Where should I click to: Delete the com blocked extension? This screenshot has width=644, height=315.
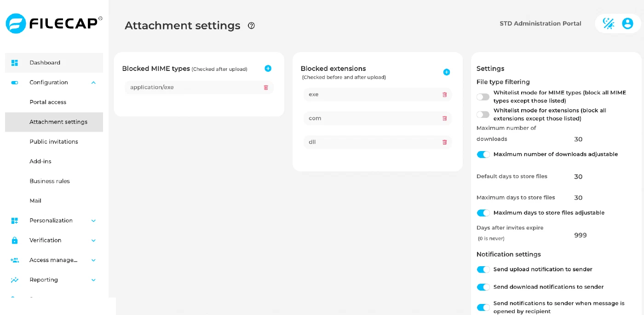click(x=444, y=118)
